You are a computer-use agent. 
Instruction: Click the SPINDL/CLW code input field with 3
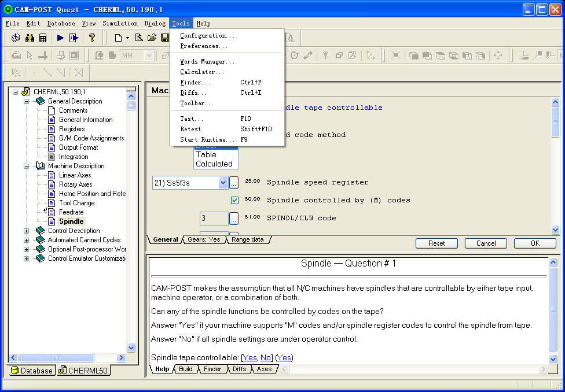click(x=214, y=218)
